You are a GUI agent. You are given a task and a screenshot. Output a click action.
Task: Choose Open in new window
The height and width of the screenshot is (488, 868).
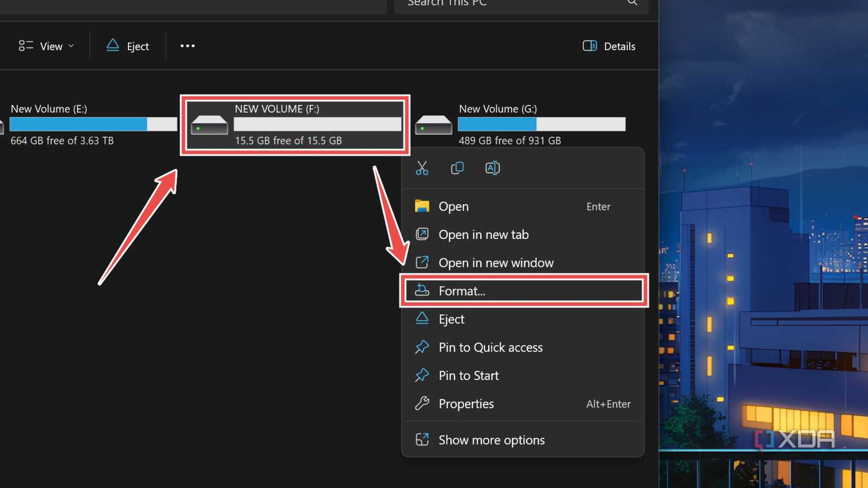pos(496,262)
